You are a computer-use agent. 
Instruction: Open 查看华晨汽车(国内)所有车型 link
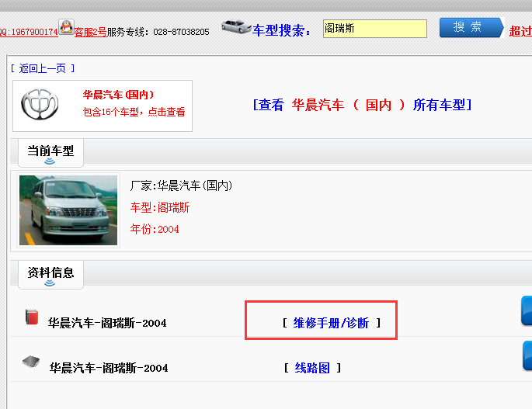(x=362, y=105)
